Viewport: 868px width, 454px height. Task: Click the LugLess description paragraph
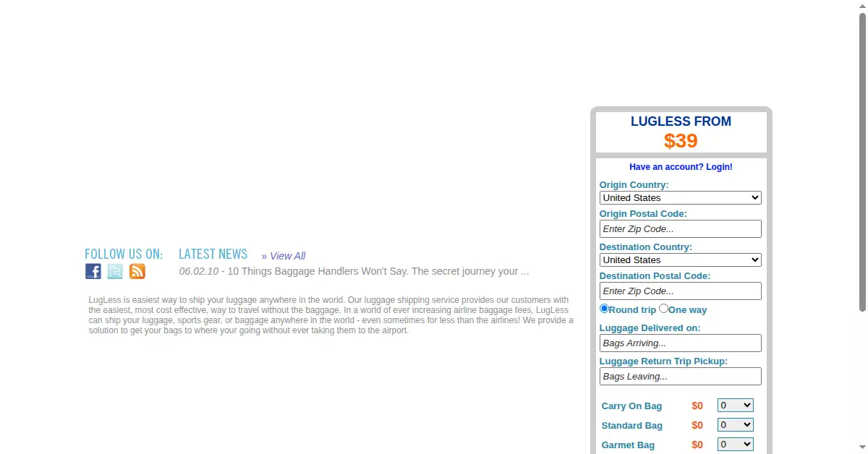click(x=331, y=315)
